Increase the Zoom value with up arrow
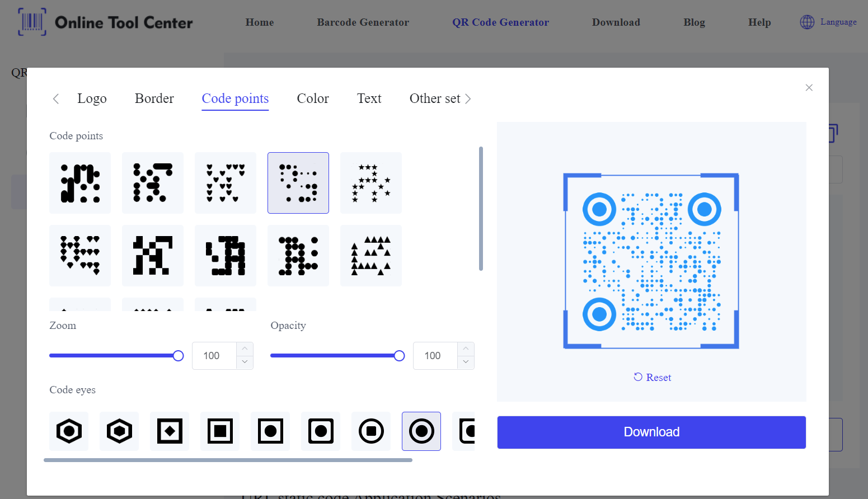Image resolution: width=868 pixels, height=499 pixels. (x=245, y=349)
